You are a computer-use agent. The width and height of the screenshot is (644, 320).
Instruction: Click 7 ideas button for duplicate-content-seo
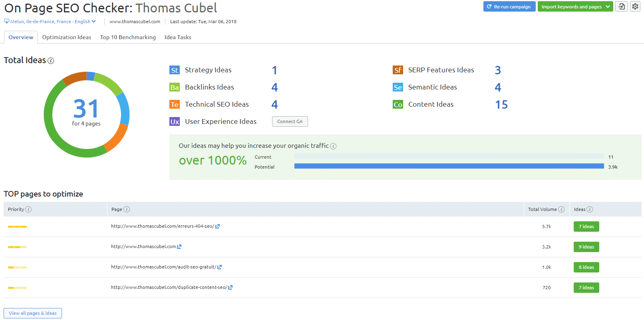click(586, 288)
